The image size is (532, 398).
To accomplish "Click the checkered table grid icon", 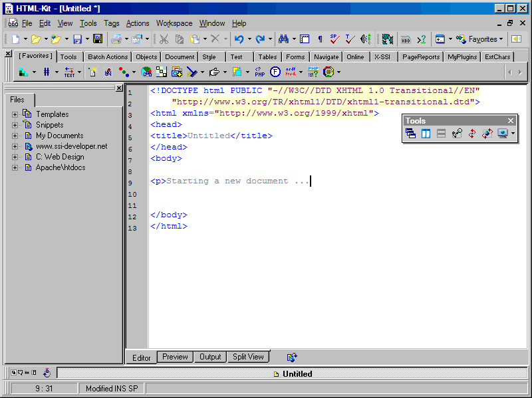I will 162,72.
